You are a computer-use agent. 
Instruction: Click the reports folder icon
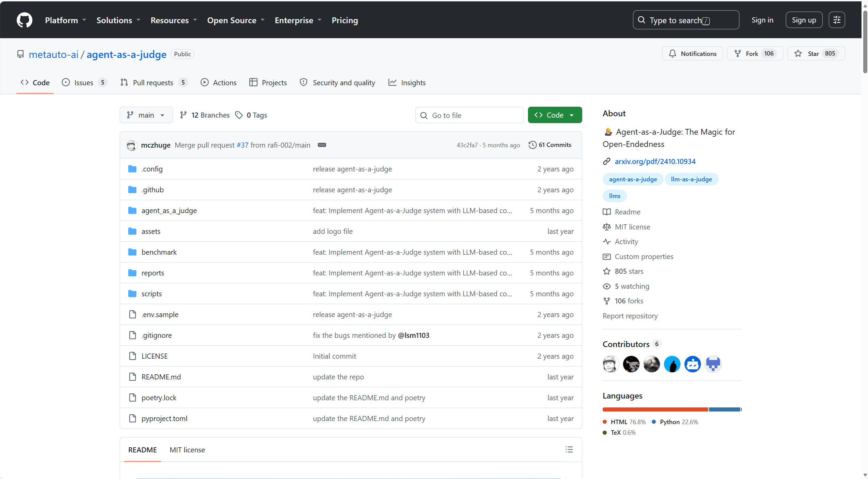(x=132, y=273)
